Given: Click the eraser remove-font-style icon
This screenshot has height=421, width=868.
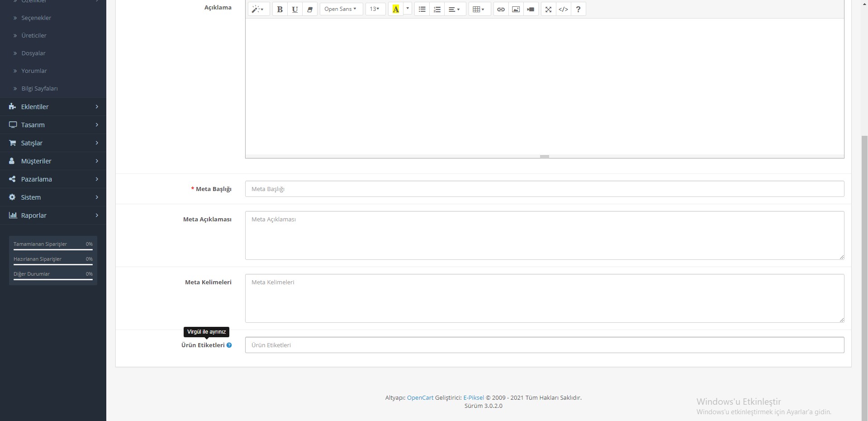Looking at the screenshot, I should pyautogui.click(x=310, y=9).
